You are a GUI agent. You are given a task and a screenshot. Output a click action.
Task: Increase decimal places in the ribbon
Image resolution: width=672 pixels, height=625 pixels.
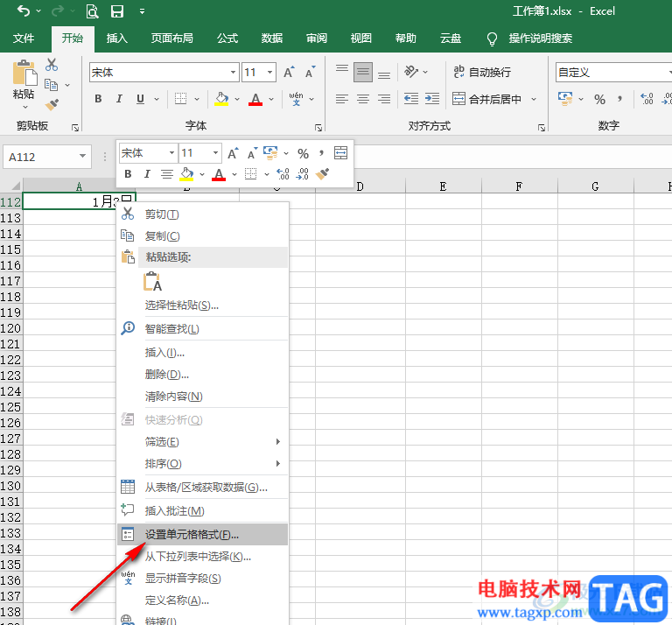[647, 99]
